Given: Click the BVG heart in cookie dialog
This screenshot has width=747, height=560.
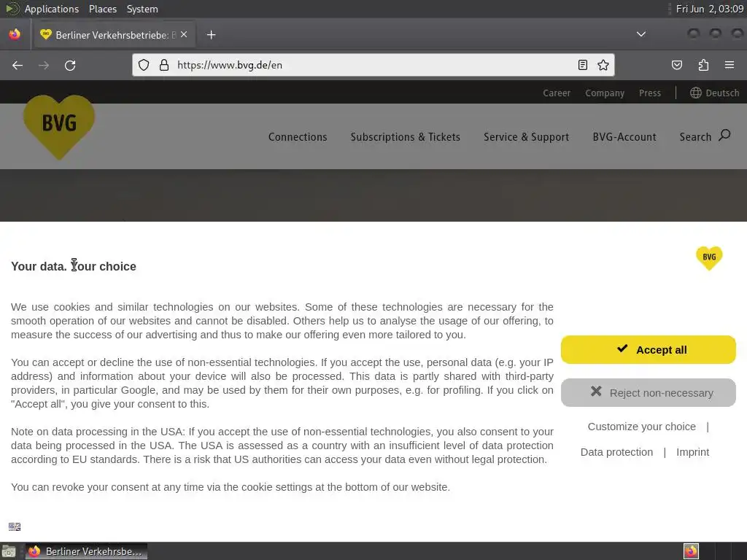Looking at the screenshot, I should 709,258.
